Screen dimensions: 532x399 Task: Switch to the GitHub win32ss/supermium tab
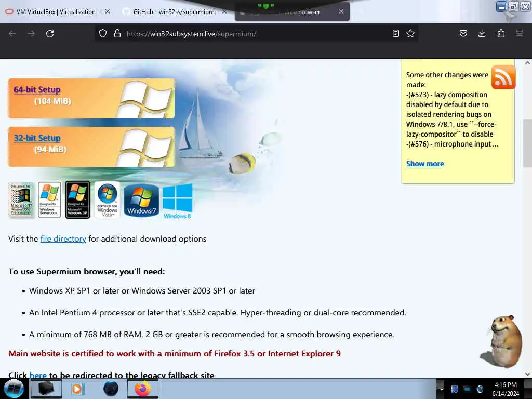point(174,12)
